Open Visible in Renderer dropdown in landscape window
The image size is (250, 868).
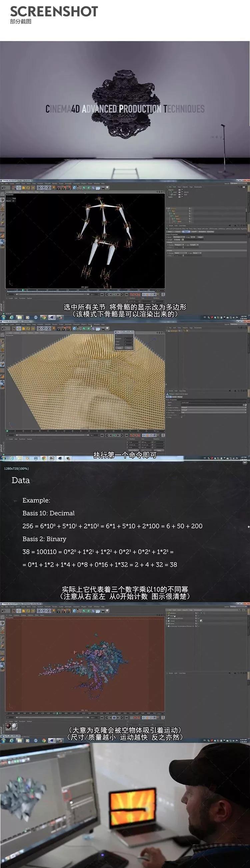pos(214,410)
